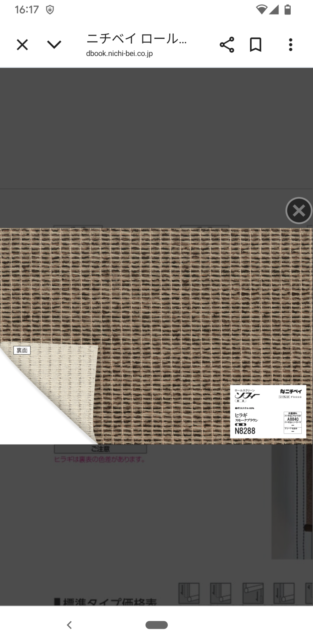This screenshot has width=313, height=644.
Task: Tap the Wi-Fi status icon
Action: pos(261,10)
